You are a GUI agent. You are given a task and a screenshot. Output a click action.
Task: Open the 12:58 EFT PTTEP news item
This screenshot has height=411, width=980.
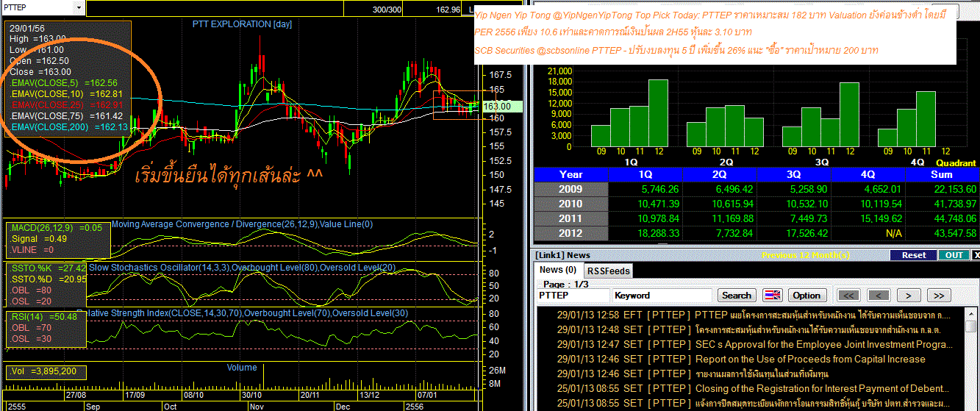point(753,315)
